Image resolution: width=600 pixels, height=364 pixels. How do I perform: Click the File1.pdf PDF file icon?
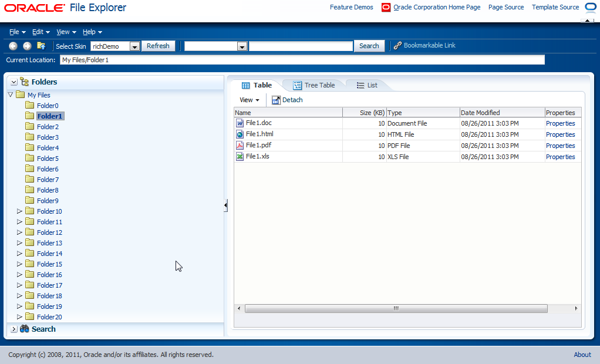click(239, 146)
